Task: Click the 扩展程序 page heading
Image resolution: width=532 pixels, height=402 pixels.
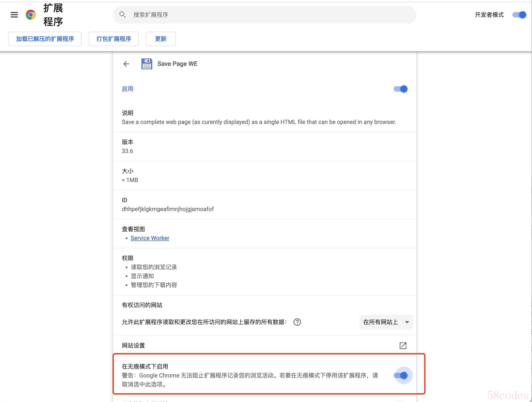Action: pos(53,15)
